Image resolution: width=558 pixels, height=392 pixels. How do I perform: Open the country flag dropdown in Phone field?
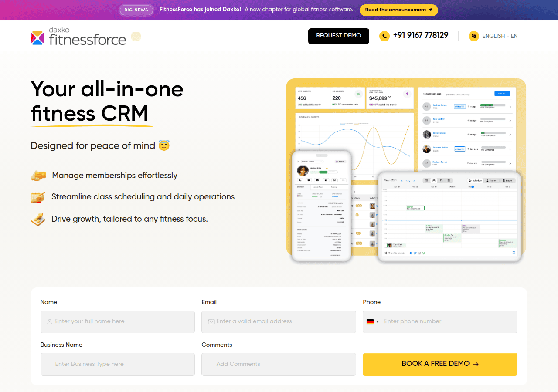(x=372, y=322)
